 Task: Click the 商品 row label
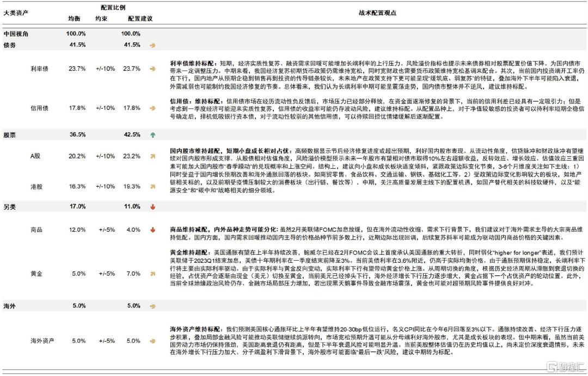[x=36, y=230]
